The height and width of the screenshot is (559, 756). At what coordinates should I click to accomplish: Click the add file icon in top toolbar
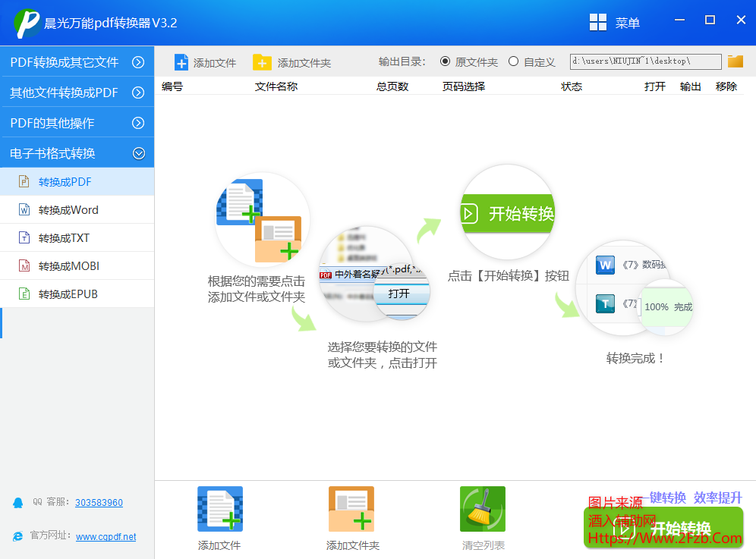(x=181, y=62)
